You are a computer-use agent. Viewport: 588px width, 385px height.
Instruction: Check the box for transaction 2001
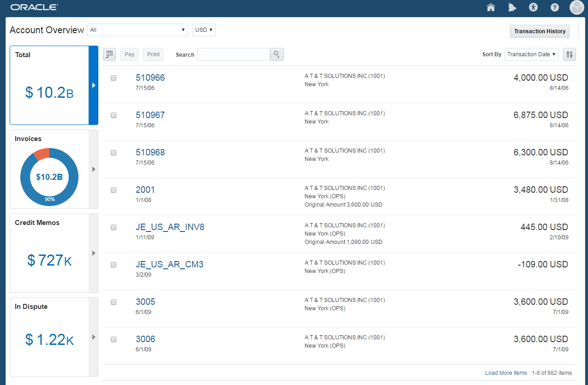click(114, 190)
